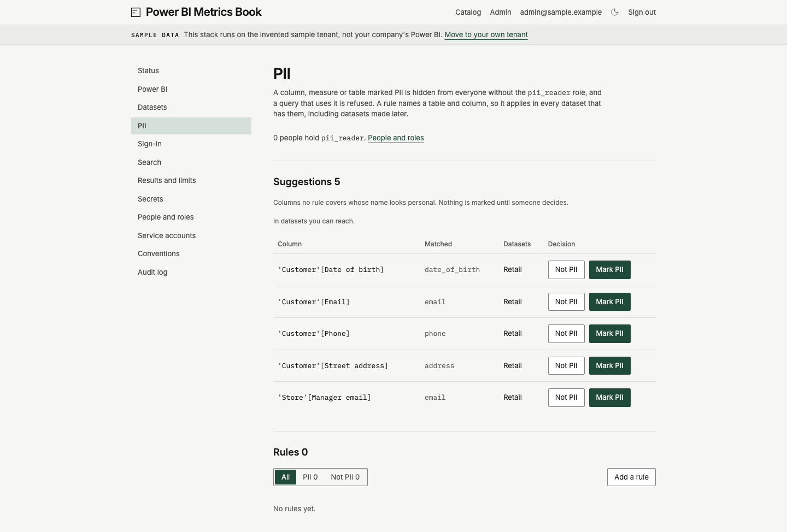The height and width of the screenshot is (532, 787).
Task: Open the admin@sample.example account link
Action: click(x=561, y=12)
